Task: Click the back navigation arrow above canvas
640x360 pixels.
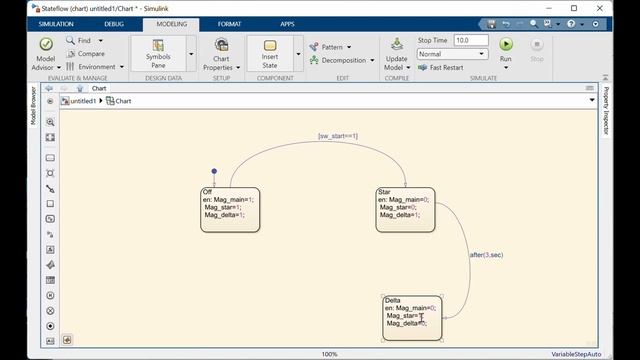Action: [x=49, y=88]
